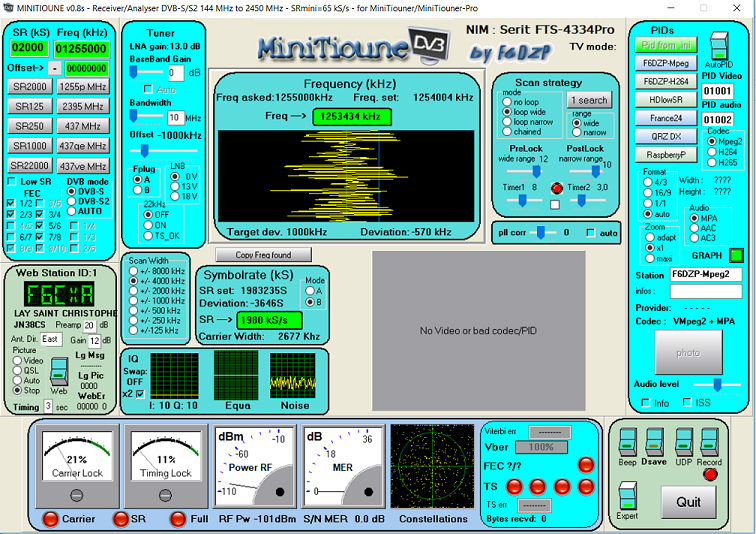Screen dimensions: 756x534
Task: Flip the Expert switch
Action: (x=627, y=495)
